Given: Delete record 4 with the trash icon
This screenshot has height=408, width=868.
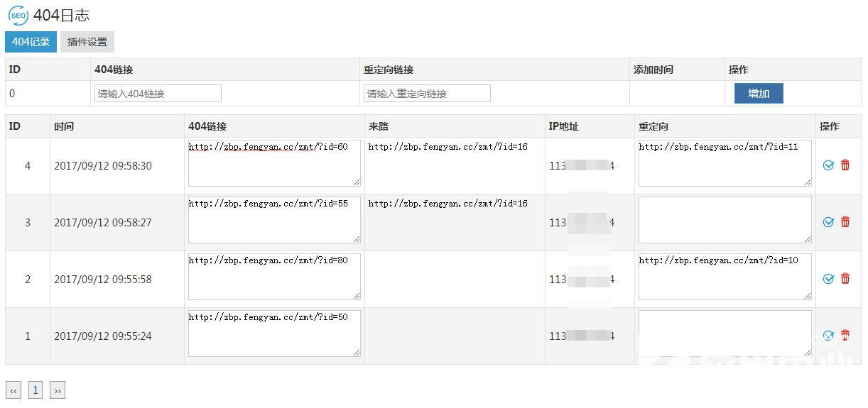Looking at the screenshot, I should tap(845, 165).
